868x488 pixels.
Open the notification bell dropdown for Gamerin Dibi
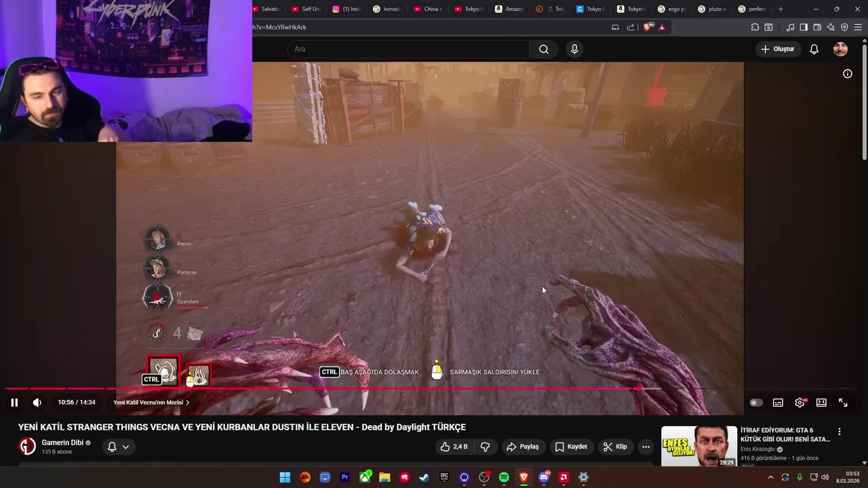tap(118, 447)
